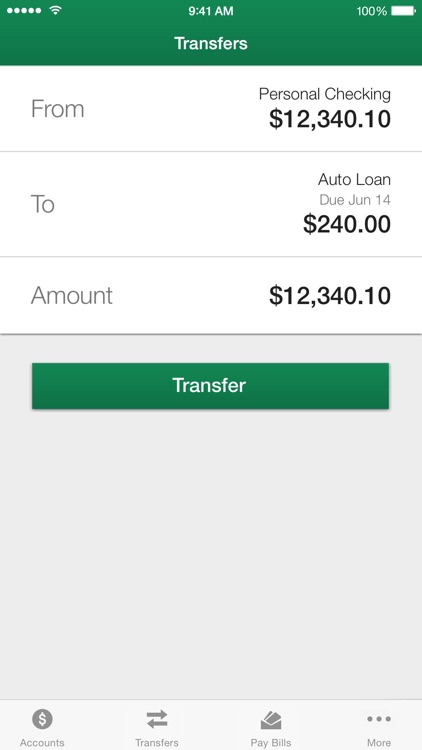Tap the Wi-Fi signal icon
Image resolution: width=422 pixels, height=750 pixels.
click(56, 10)
